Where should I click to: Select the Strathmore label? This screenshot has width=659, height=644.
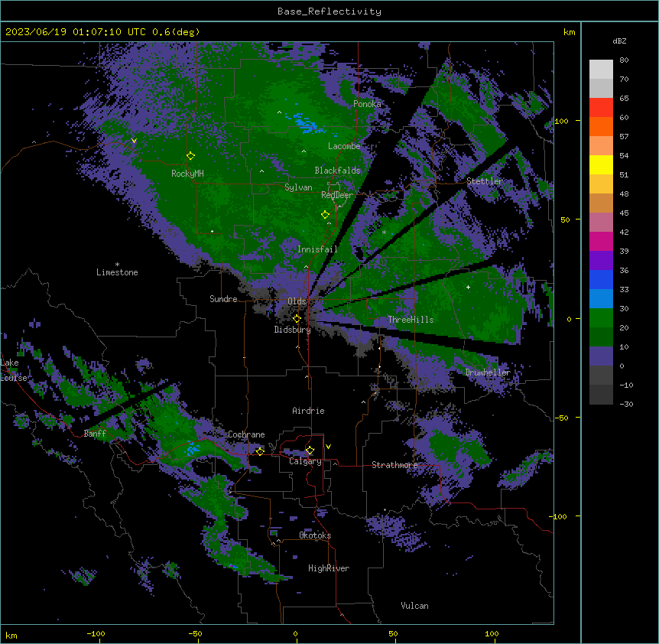point(394,465)
